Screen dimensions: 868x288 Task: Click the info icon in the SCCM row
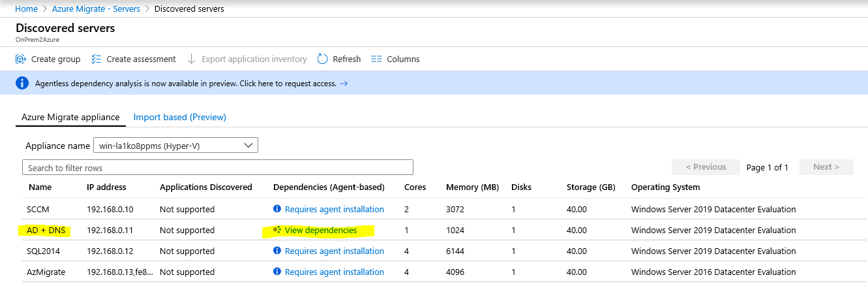[277, 209]
